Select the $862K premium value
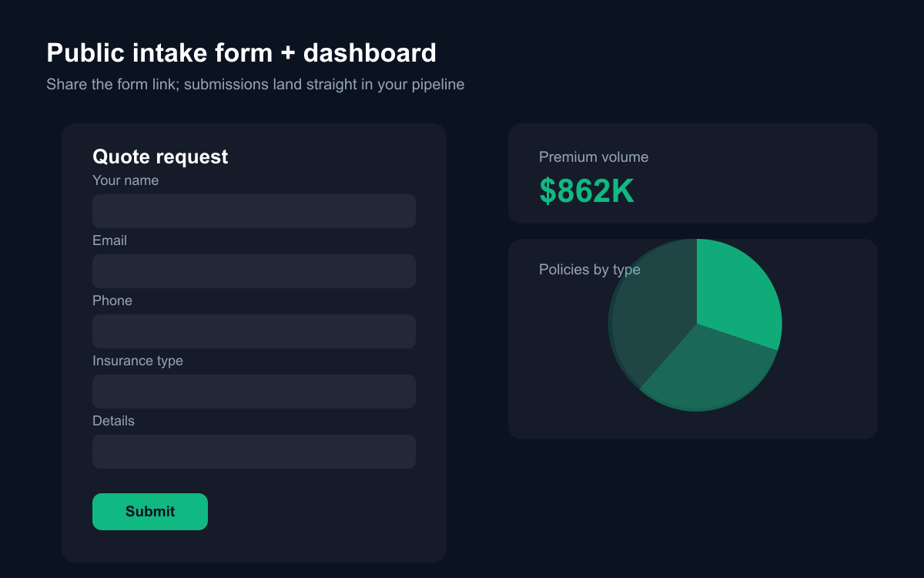Image resolution: width=924 pixels, height=578 pixels. click(587, 191)
